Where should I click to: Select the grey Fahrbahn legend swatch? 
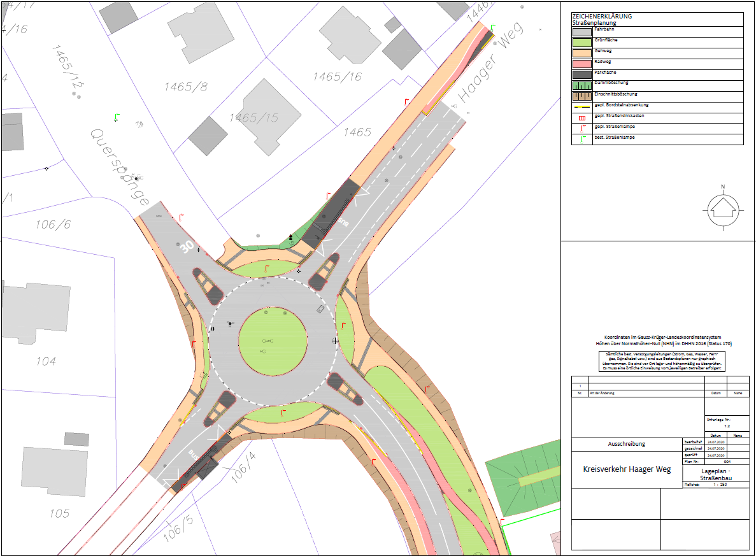coord(581,32)
